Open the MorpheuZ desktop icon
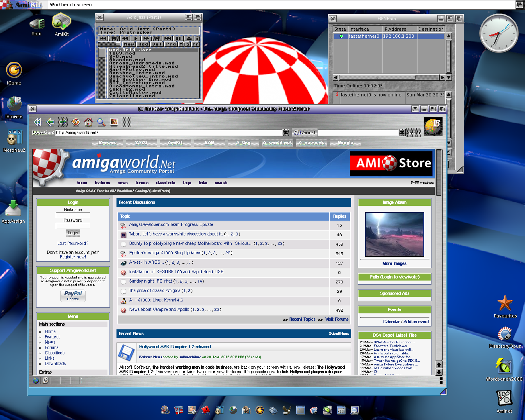 point(14,141)
